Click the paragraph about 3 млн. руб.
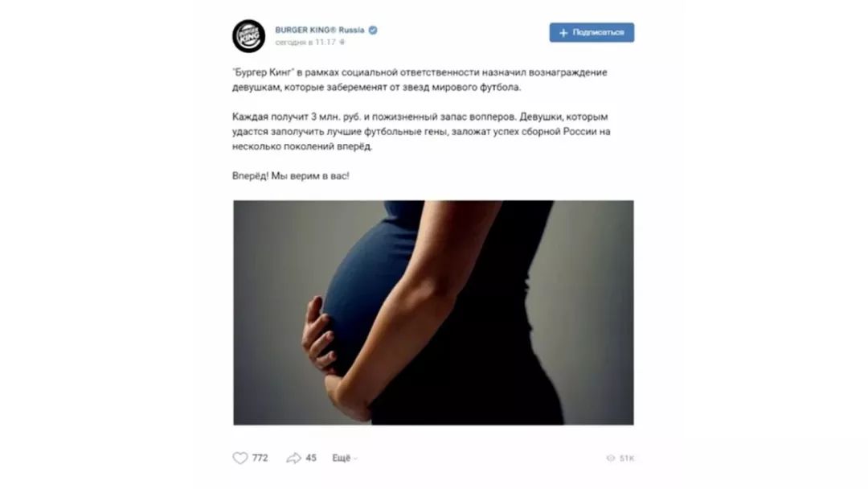The width and height of the screenshot is (868, 489). (x=421, y=132)
